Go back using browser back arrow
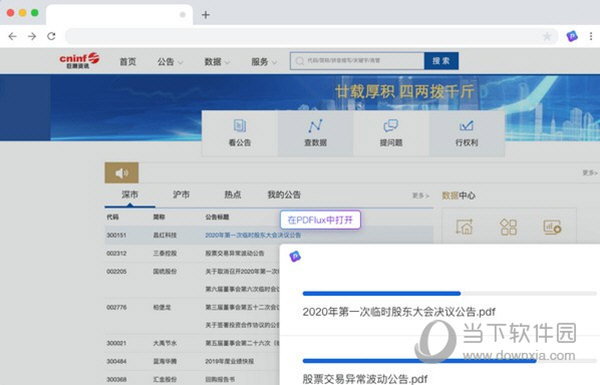 coord(12,36)
